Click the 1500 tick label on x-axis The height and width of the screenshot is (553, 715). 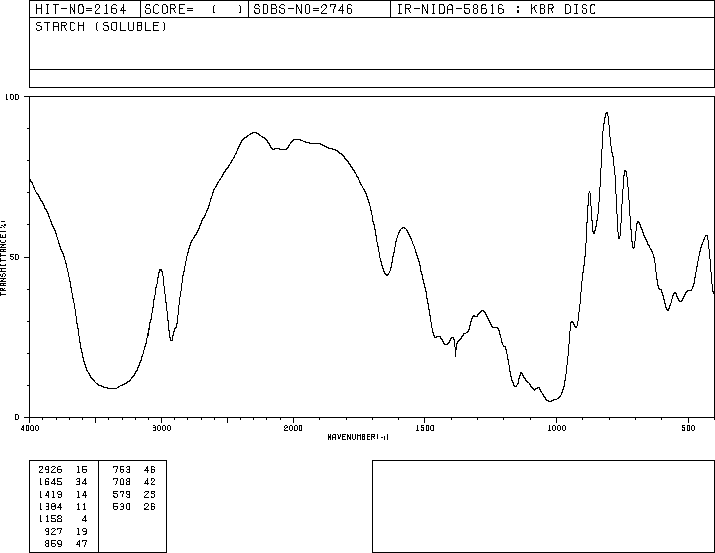click(425, 428)
